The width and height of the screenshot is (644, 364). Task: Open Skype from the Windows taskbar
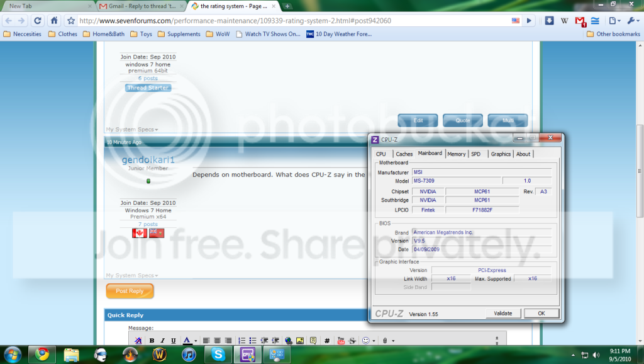218,354
